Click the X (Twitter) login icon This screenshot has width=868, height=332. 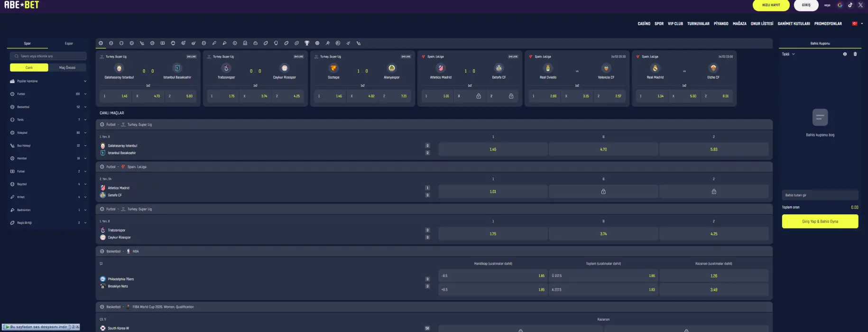click(860, 5)
